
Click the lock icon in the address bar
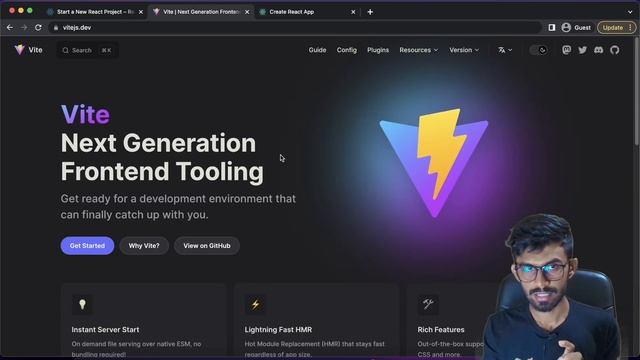[56, 28]
